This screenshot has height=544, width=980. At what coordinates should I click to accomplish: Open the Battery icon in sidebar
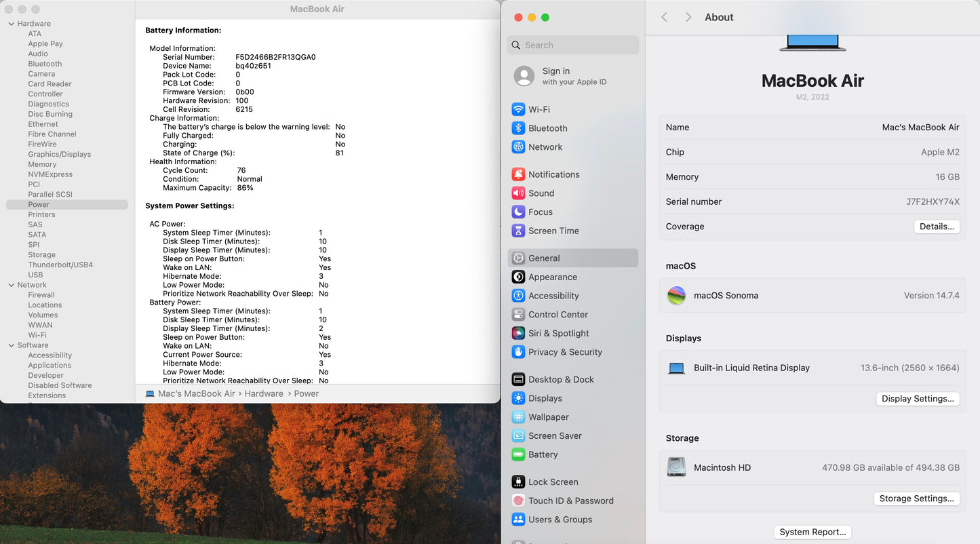pyautogui.click(x=518, y=454)
